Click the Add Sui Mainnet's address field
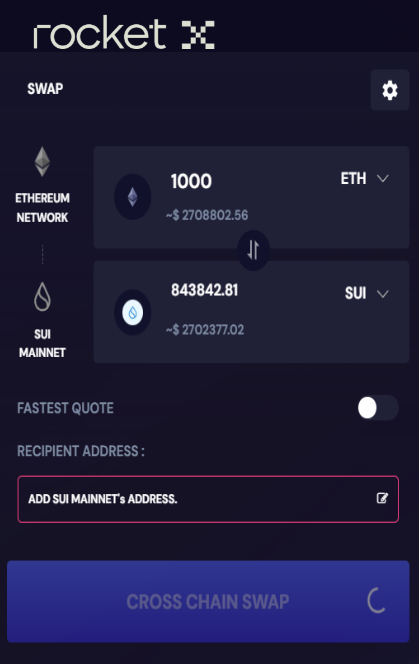419x664 pixels. tap(208, 499)
